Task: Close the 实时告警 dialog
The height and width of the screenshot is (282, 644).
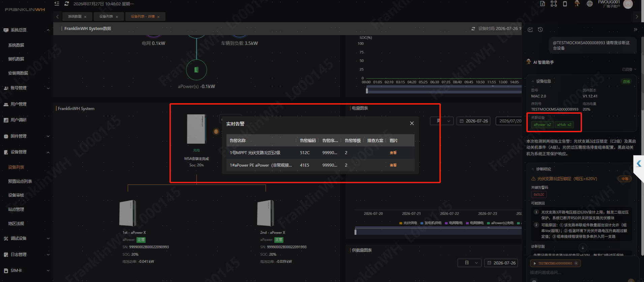Action: pyautogui.click(x=412, y=123)
